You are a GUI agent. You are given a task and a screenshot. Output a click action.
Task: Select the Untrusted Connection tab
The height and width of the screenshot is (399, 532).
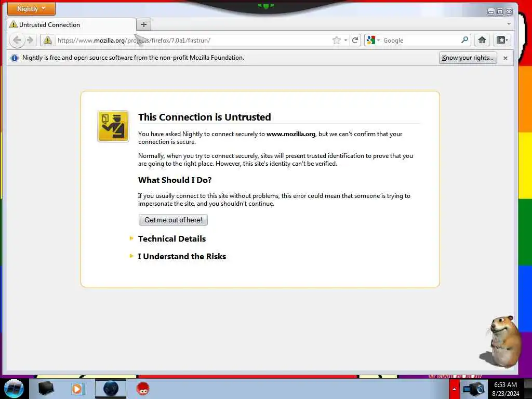(x=72, y=25)
